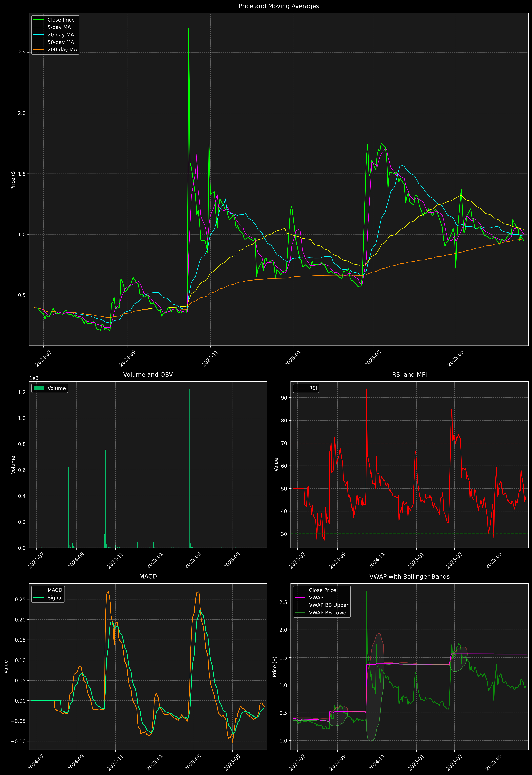The height and width of the screenshot is (775, 532).
Task: Select the orange 'MACD' legend entry
Action: [x=48, y=590]
